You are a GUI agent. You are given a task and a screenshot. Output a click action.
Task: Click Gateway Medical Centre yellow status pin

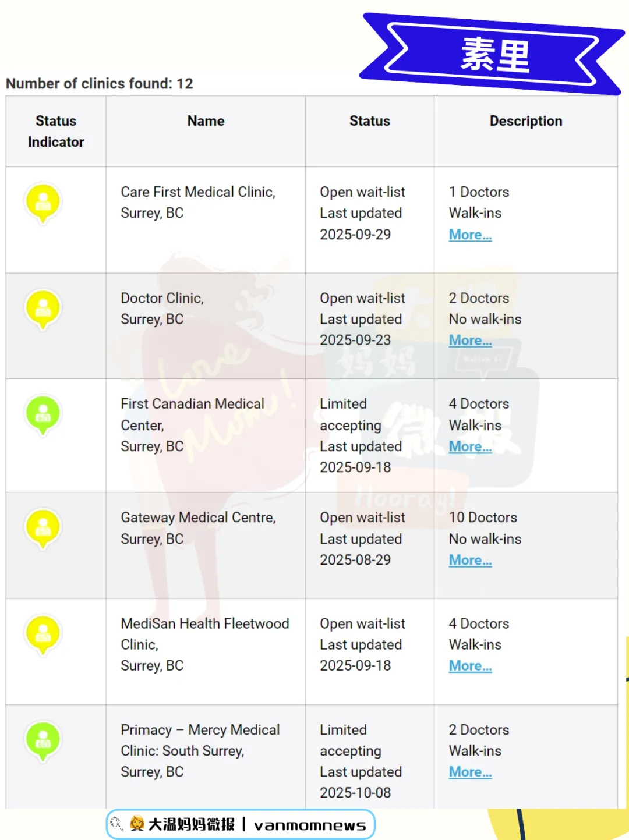point(43,527)
